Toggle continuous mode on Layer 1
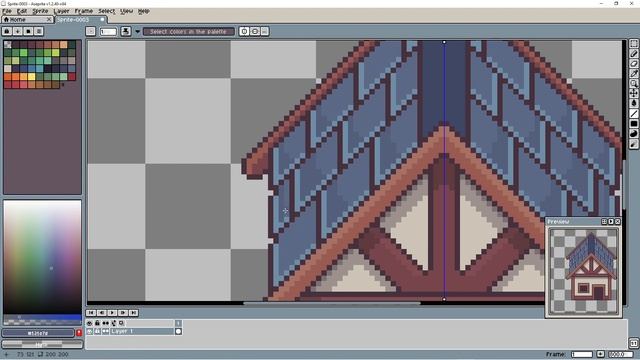 [x=106, y=331]
